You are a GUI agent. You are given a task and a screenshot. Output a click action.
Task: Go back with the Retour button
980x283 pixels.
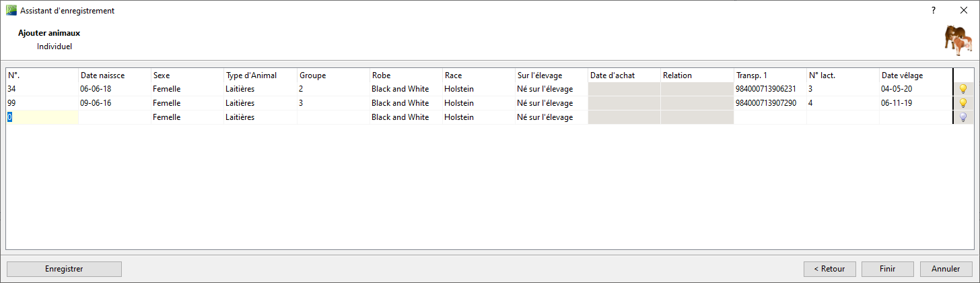tap(829, 268)
